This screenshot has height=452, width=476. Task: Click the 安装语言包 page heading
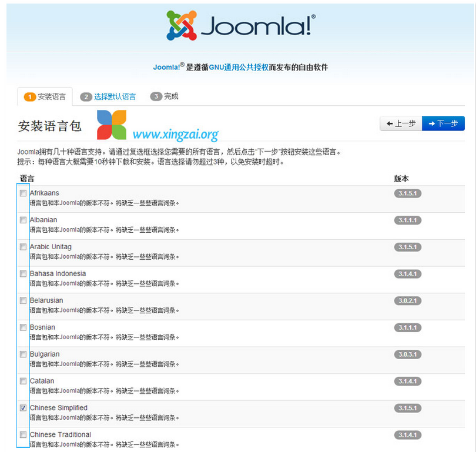(50, 126)
